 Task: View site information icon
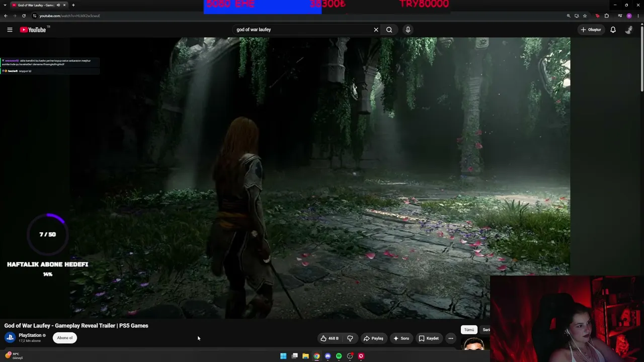(x=35, y=16)
